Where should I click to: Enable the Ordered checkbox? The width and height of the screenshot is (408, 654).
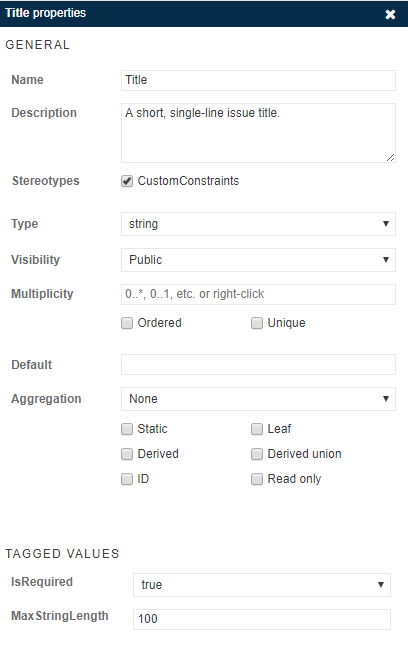[x=127, y=323]
